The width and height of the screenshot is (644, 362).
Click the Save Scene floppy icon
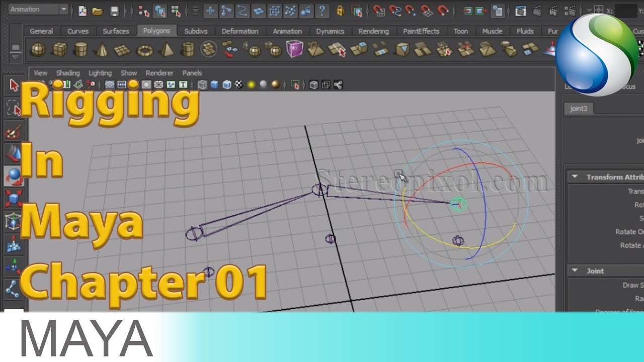(x=114, y=11)
